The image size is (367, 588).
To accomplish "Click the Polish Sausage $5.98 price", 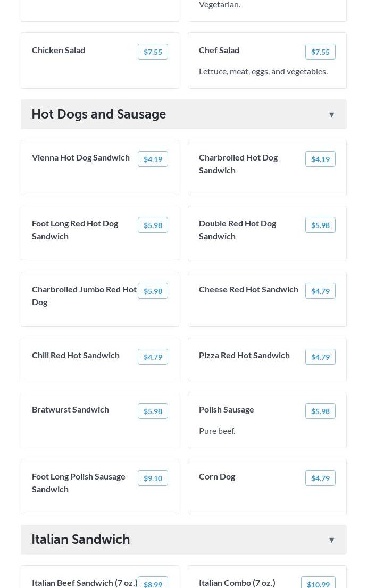I will (x=320, y=411).
